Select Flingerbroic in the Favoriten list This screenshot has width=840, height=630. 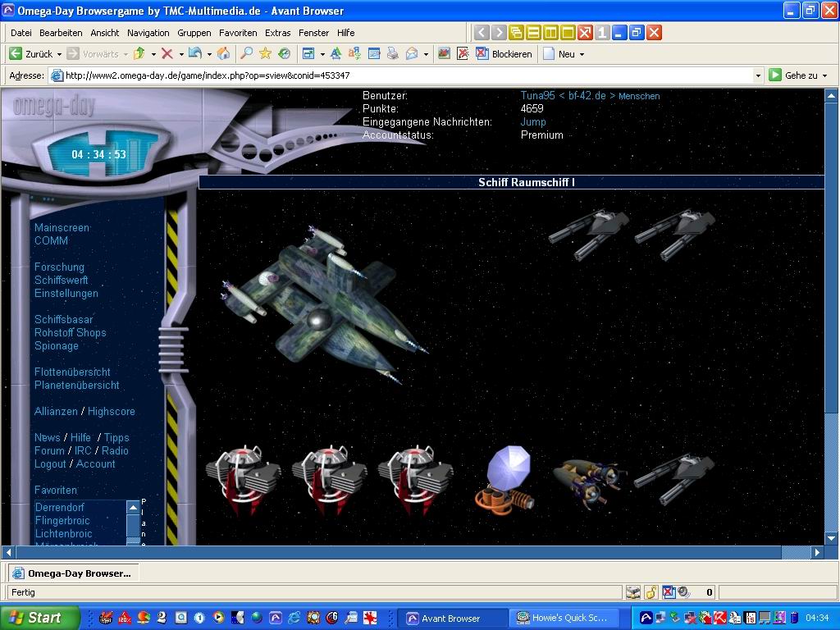62,520
